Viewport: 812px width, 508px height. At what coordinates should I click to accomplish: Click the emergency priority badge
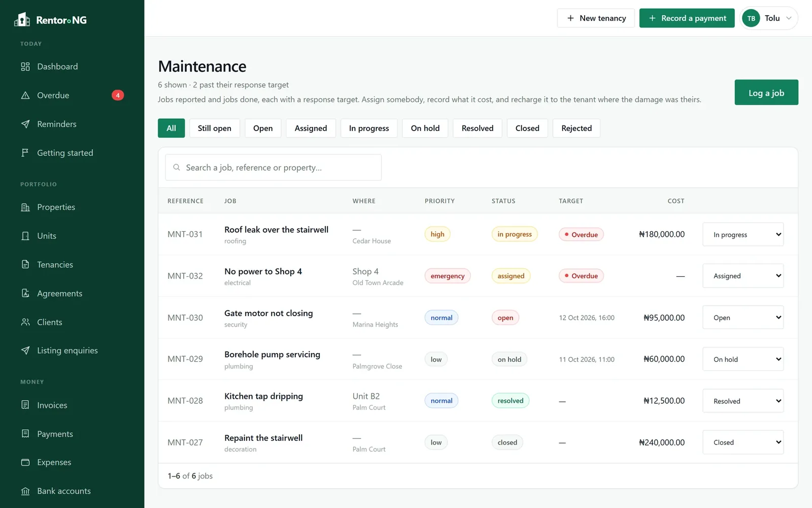(448, 276)
